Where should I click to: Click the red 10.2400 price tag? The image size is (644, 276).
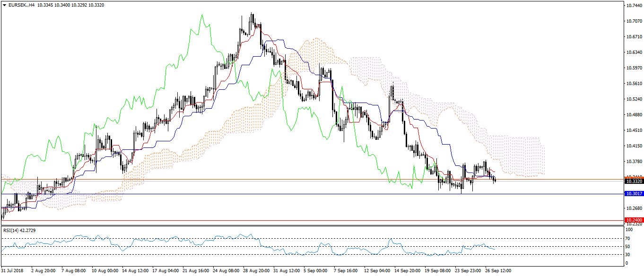click(634, 220)
